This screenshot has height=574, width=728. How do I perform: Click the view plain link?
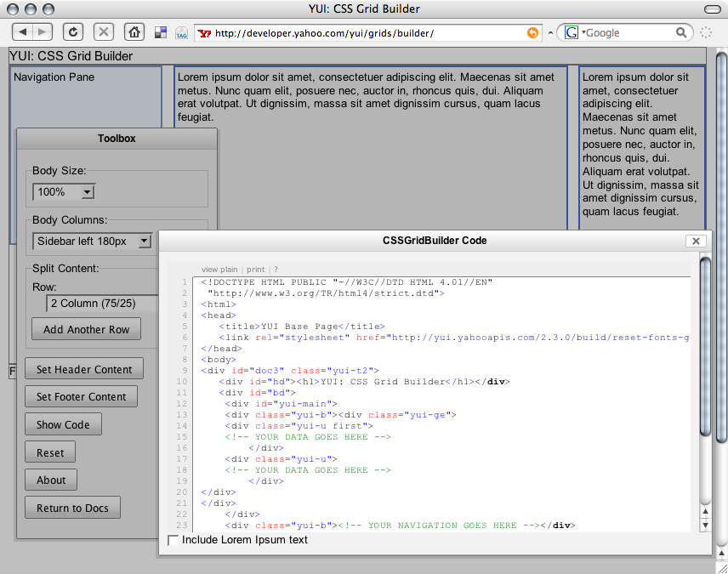pos(219,270)
